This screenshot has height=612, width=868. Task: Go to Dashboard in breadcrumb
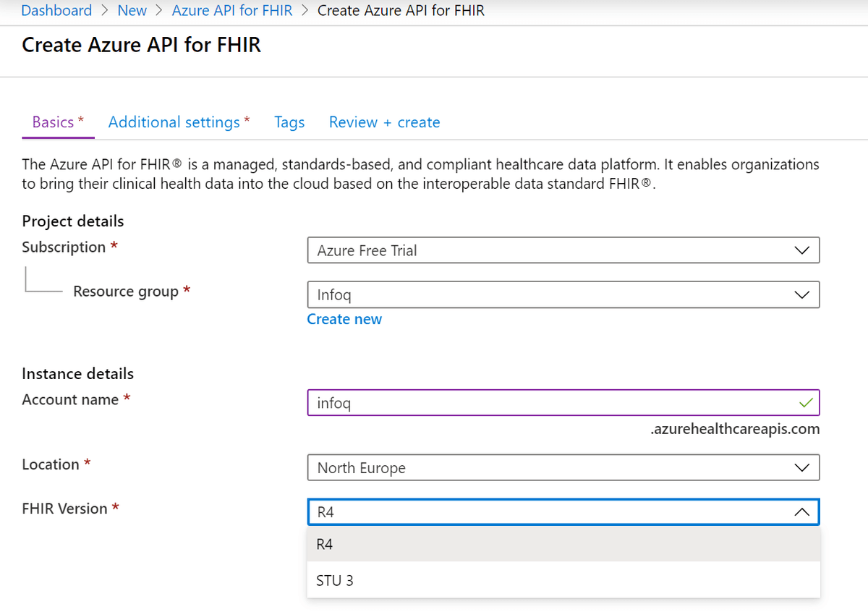[56, 10]
